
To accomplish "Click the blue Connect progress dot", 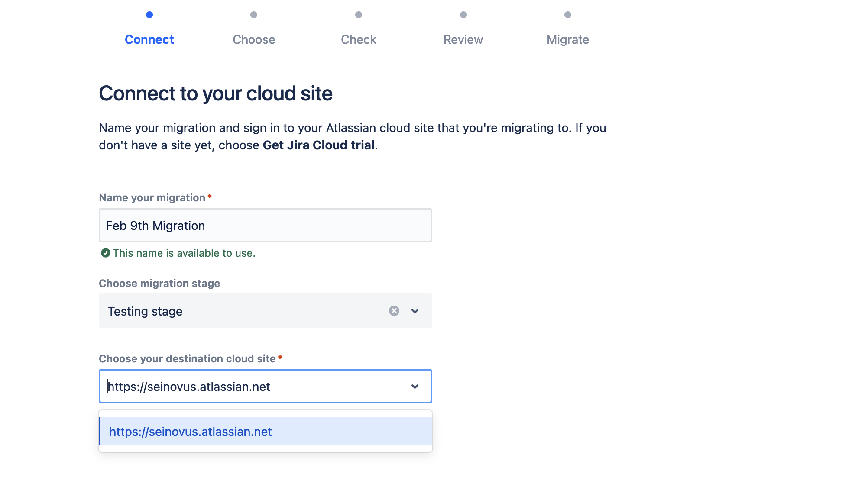I will [x=149, y=15].
